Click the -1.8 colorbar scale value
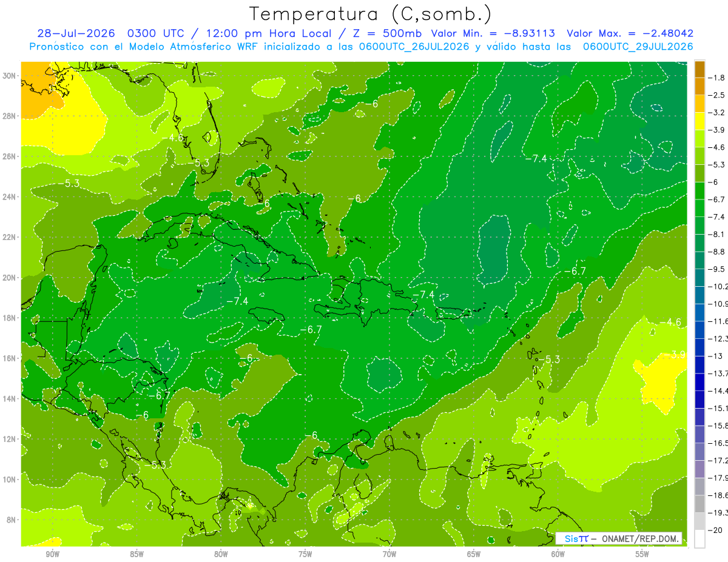The image size is (728, 562). 716,78
